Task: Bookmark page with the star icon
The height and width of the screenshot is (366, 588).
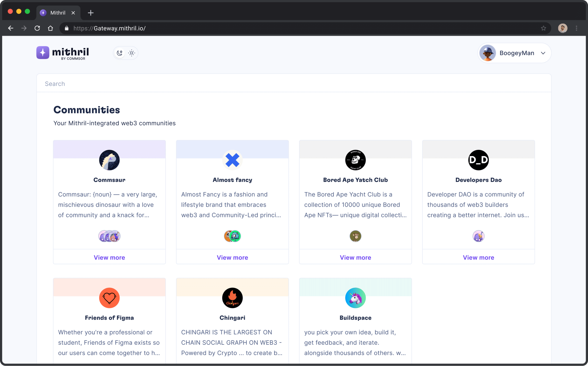Action: click(543, 28)
